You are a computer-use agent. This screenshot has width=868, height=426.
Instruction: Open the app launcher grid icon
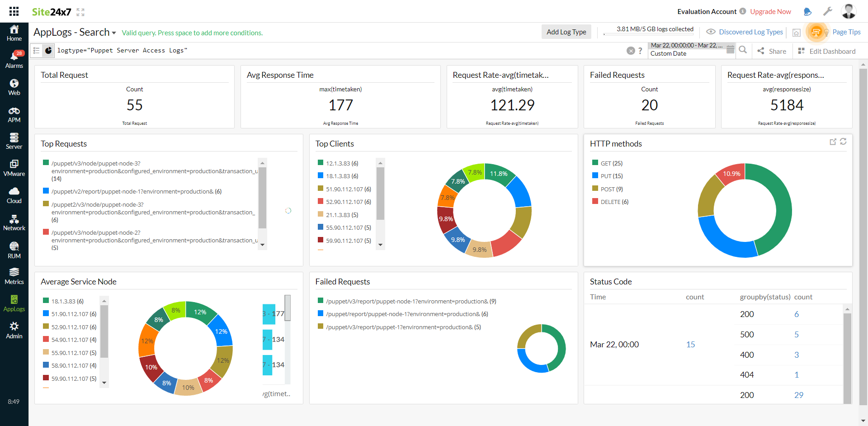coord(14,11)
